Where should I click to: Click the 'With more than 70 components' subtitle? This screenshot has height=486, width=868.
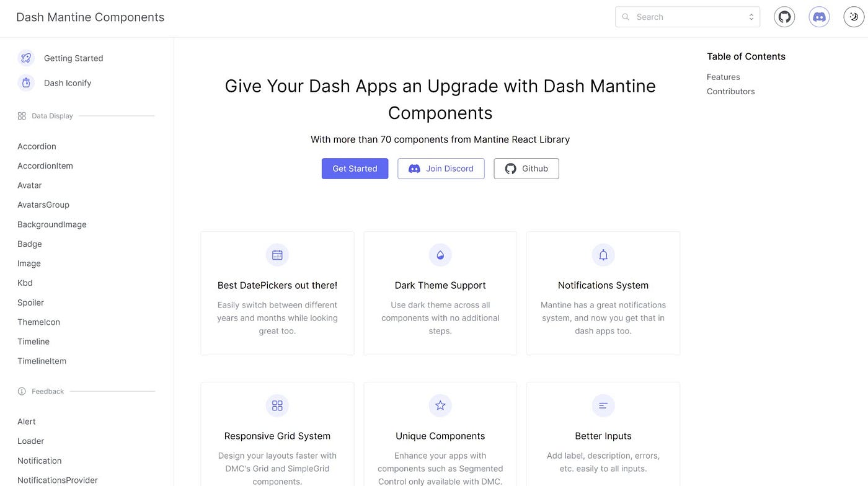click(x=440, y=139)
